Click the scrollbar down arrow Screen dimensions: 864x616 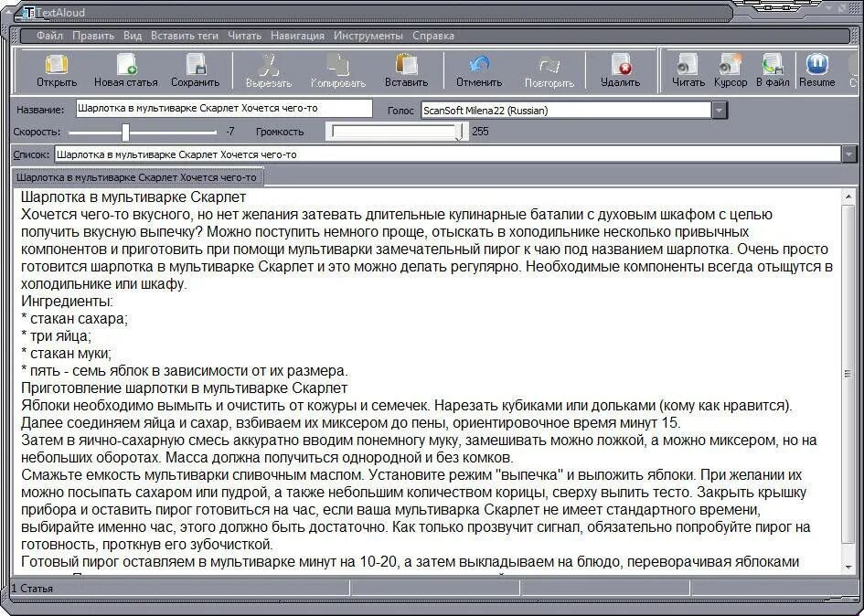pyautogui.click(x=848, y=567)
